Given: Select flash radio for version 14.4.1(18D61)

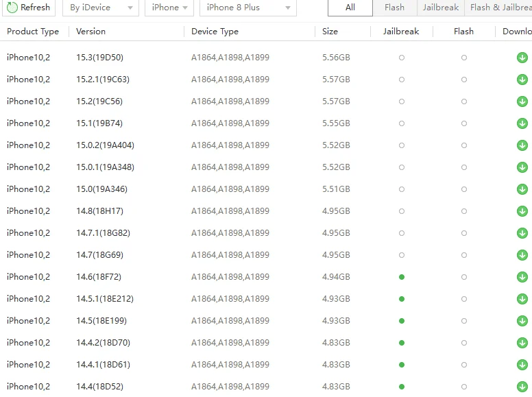Looking at the screenshot, I should pyautogui.click(x=464, y=365).
